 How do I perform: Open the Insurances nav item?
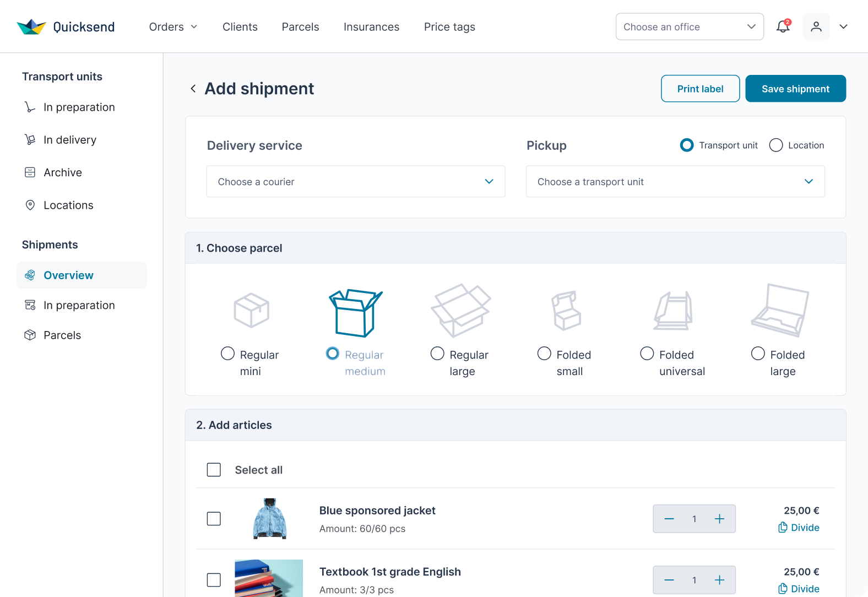tap(372, 27)
